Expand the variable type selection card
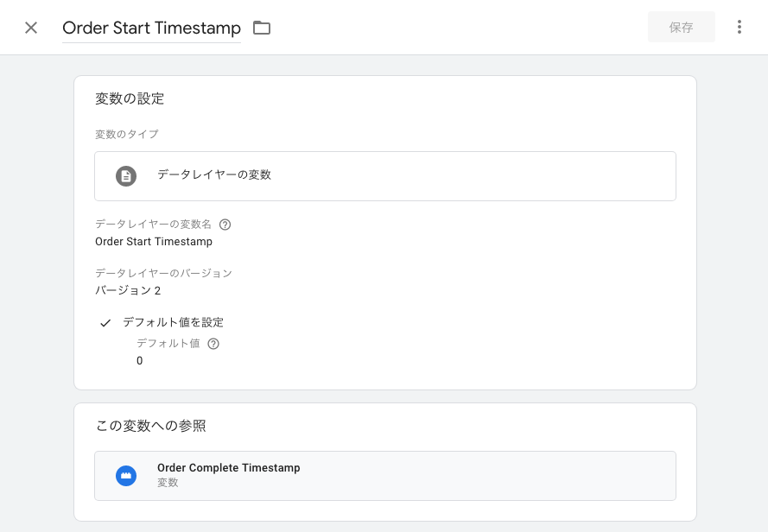Viewport: 768px width, 532px height. [x=385, y=176]
